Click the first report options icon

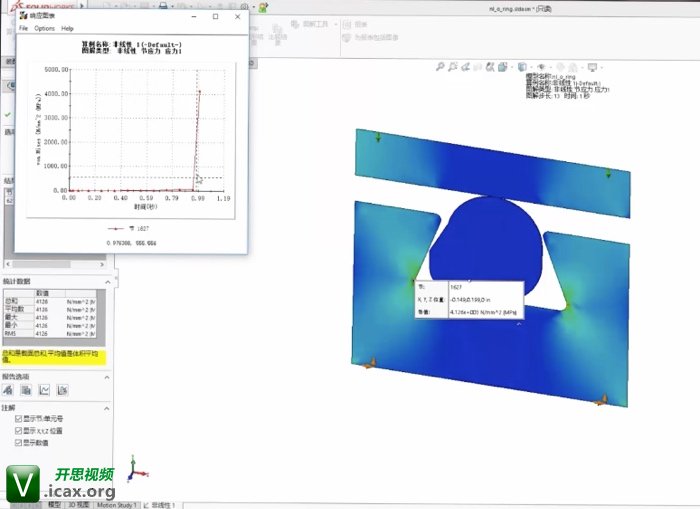(8, 389)
